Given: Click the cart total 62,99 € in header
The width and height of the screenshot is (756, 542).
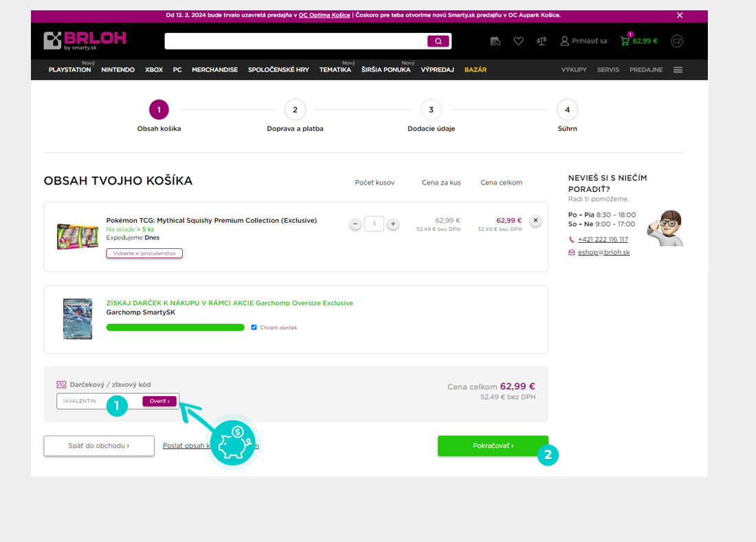Looking at the screenshot, I should pos(645,41).
